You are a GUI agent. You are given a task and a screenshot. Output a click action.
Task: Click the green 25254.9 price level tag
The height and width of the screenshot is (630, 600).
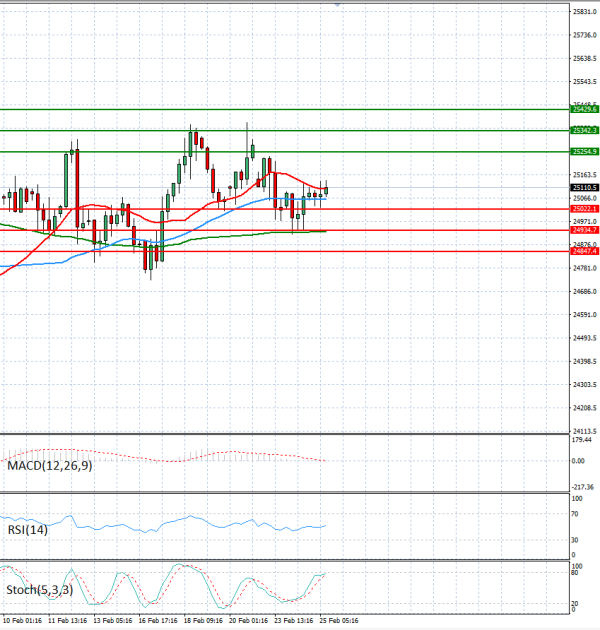[584, 151]
